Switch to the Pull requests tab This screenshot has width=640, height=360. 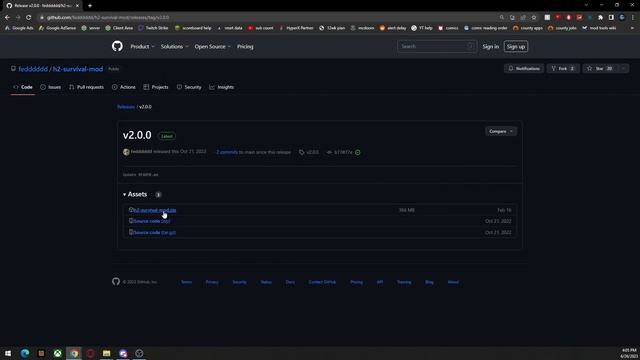pos(86,87)
